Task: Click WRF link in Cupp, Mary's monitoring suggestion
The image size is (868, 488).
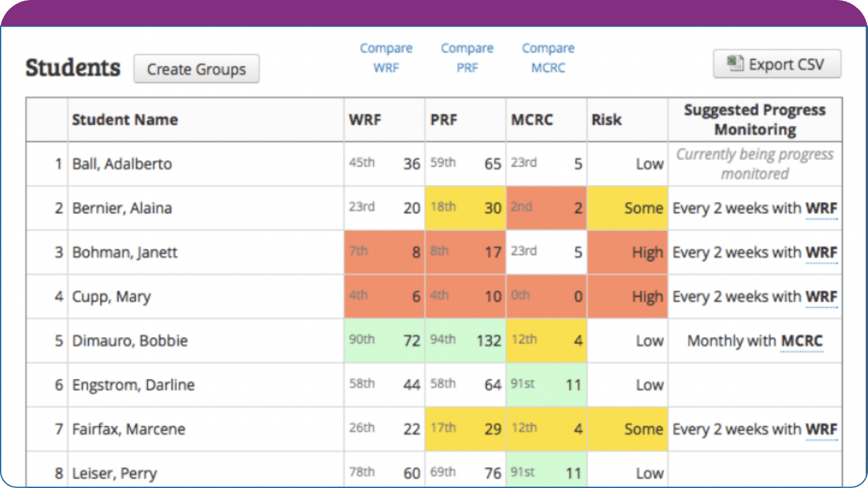Action: click(x=822, y=297)
